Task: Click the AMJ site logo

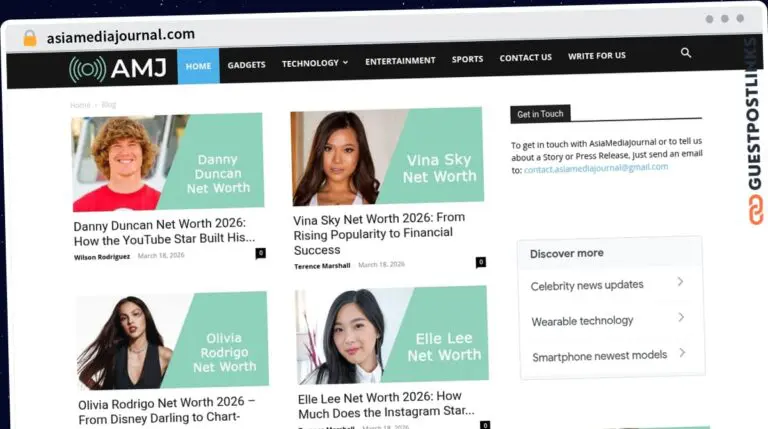Action: 118,68
